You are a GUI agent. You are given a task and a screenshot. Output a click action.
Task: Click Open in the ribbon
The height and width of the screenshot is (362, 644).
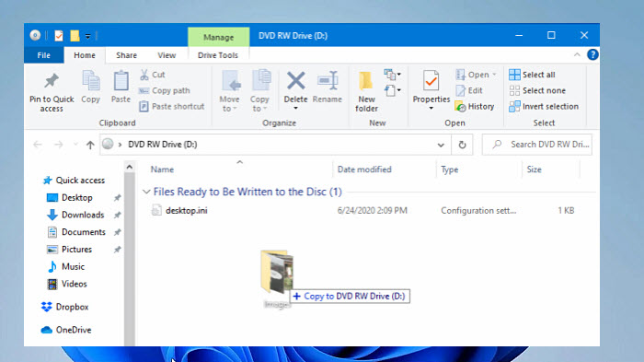pyautogui.click(x=476, y=75)
